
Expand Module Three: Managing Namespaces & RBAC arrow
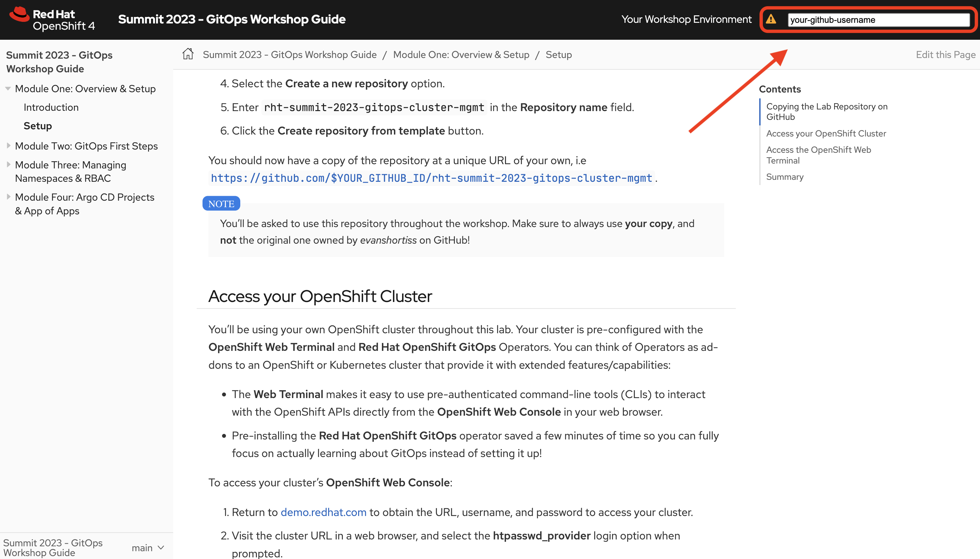(8, 165)
